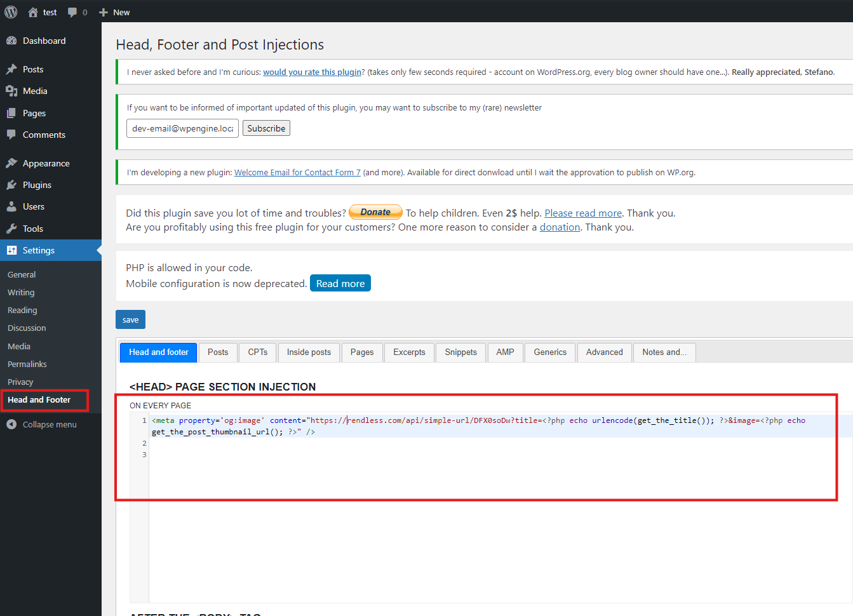Click the Comments sidebar icon
Image resolution: width=853 pixels, height=616 pixels.
tap(11, 135)
